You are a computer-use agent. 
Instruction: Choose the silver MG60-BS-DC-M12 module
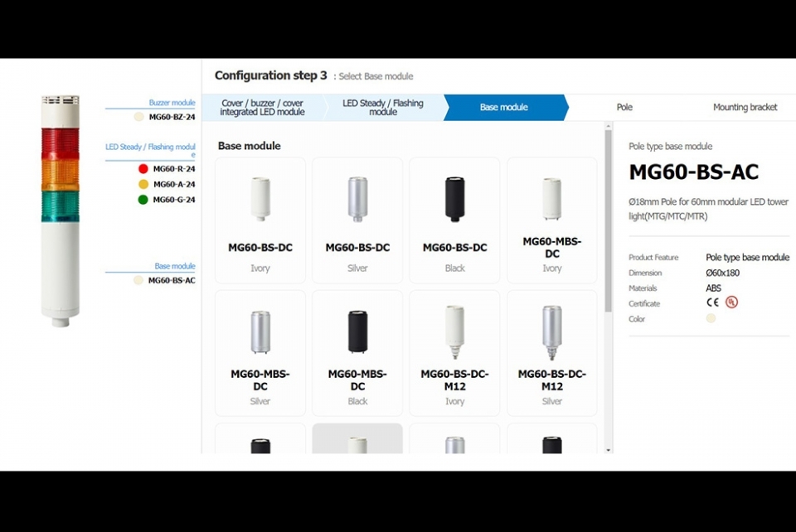pyautogui.click(x=552, y=353)
